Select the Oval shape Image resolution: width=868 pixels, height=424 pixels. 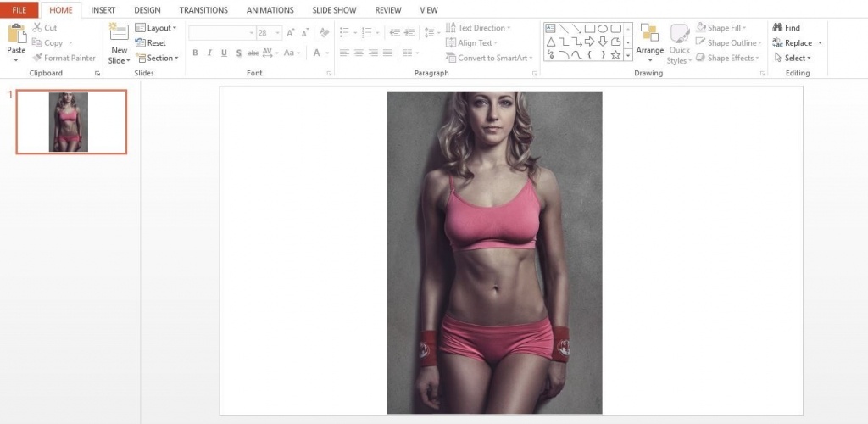tap(603, 28)
